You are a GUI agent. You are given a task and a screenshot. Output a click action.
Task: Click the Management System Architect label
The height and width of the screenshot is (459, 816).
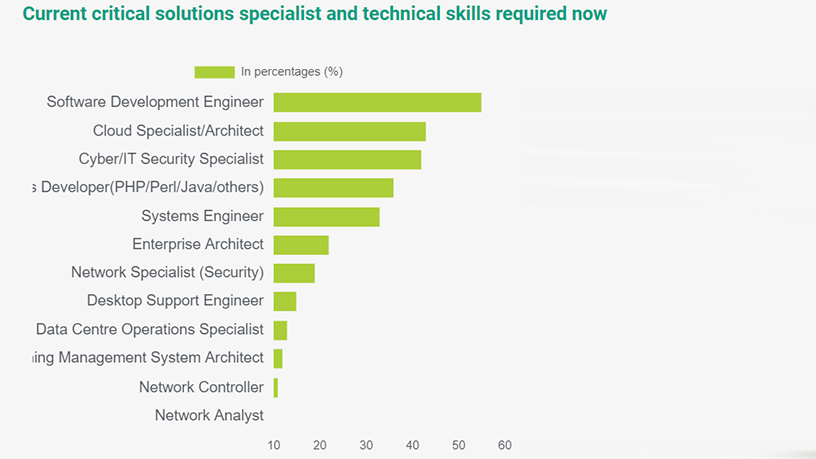tap(148, 358)
